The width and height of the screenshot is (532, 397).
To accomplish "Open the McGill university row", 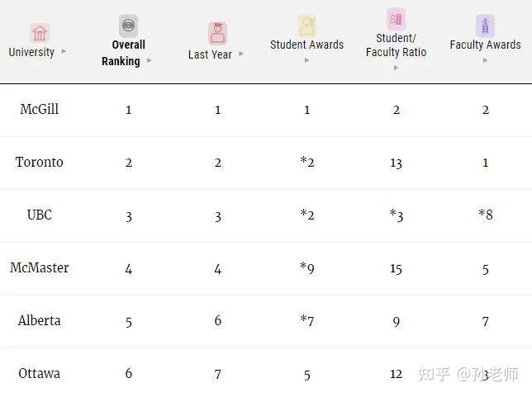I will pyautogui.click(x=40, y=110).
